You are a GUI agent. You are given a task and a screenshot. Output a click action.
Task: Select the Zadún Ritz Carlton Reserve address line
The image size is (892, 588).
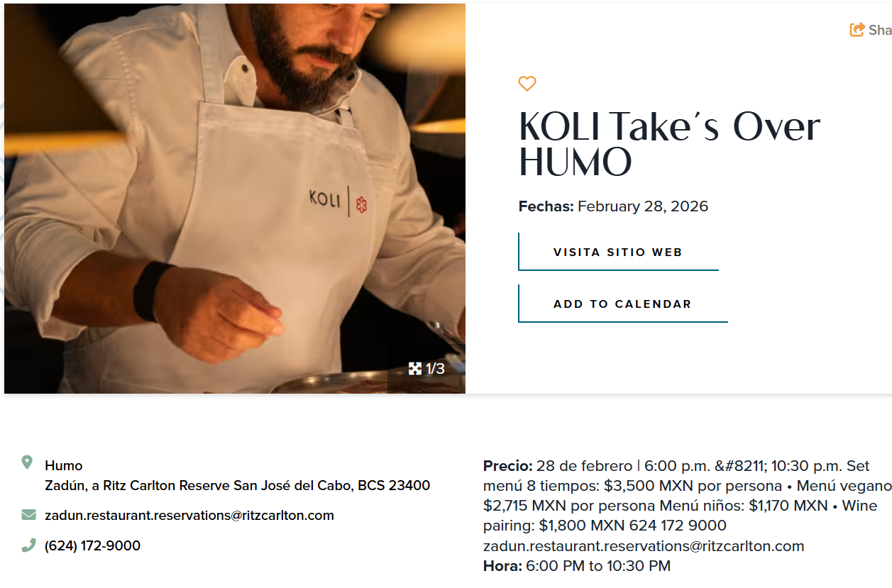(x=237, y=486)
